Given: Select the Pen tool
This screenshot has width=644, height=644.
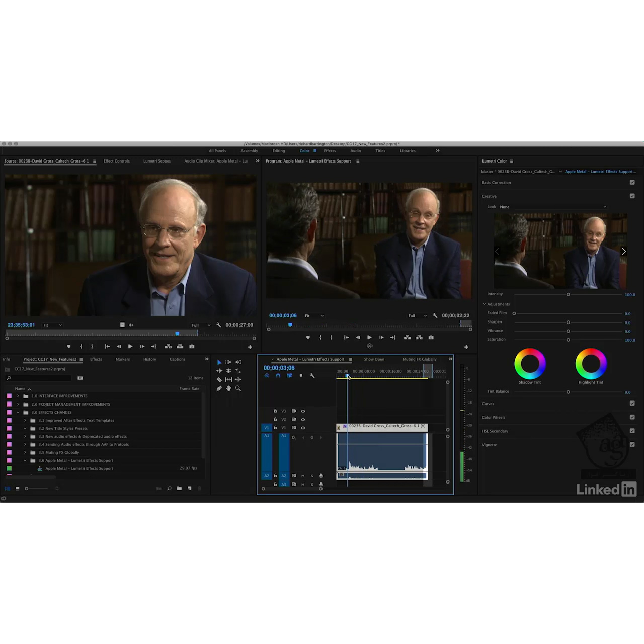Looking at the screenshot, I should [x=219, y=388].
